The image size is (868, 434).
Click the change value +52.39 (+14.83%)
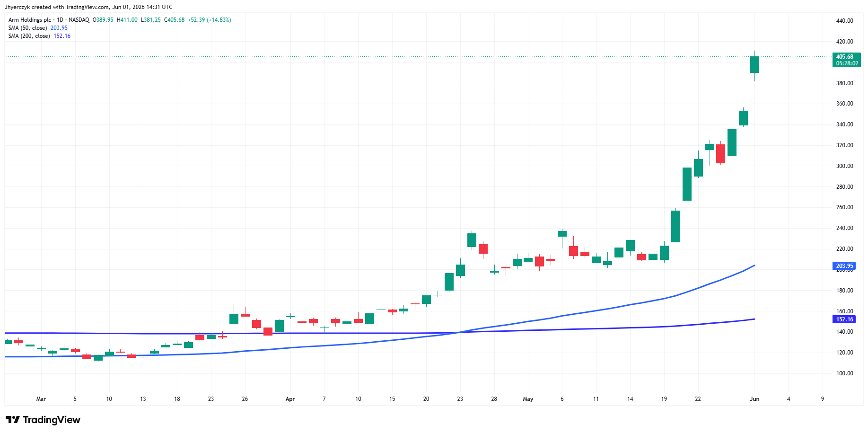tap(210, 20)
